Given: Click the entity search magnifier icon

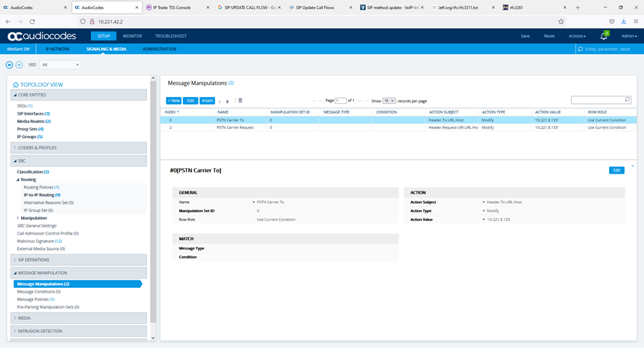Looking at the screenshot, I should tap(580, 49).
